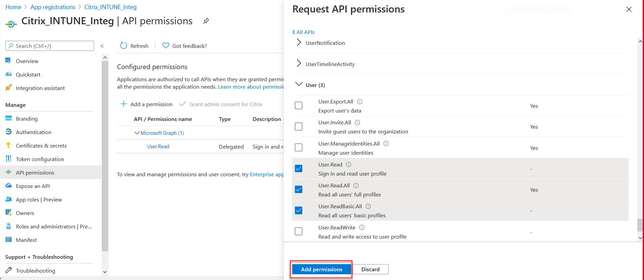This screenshot has height=280, width=644.
Task: Open Manifest in the sidebar menu
Action: 26,240
